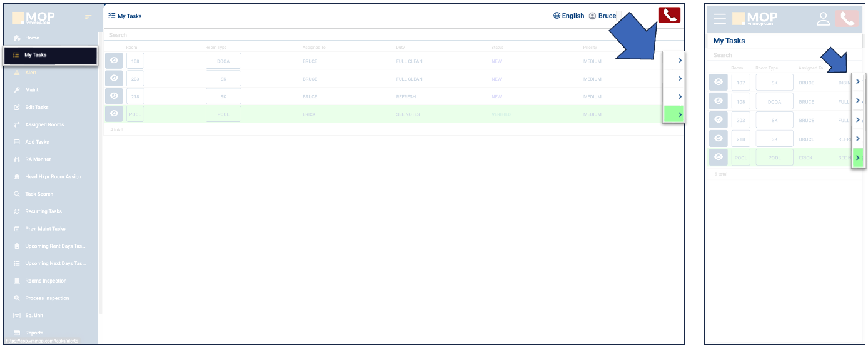
Task: Open the English language selector
Action: 568,16
